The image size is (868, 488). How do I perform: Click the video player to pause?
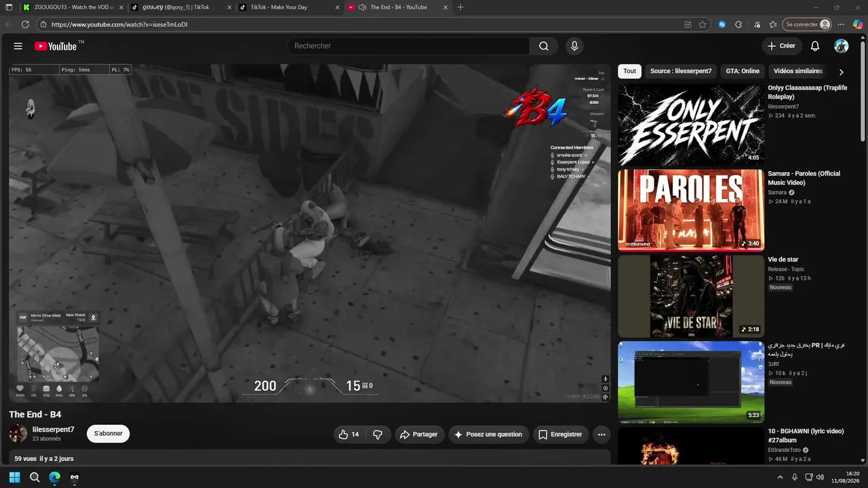(x=310, y=233)
